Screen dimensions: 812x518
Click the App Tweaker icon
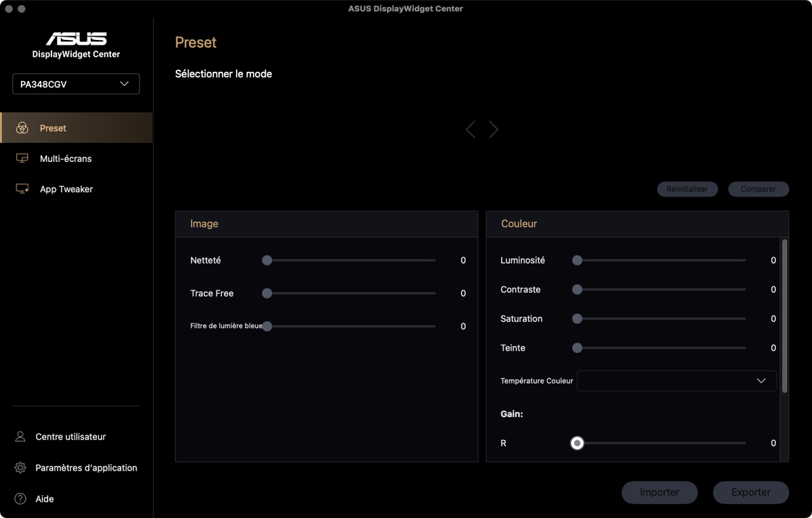point(22,189)
